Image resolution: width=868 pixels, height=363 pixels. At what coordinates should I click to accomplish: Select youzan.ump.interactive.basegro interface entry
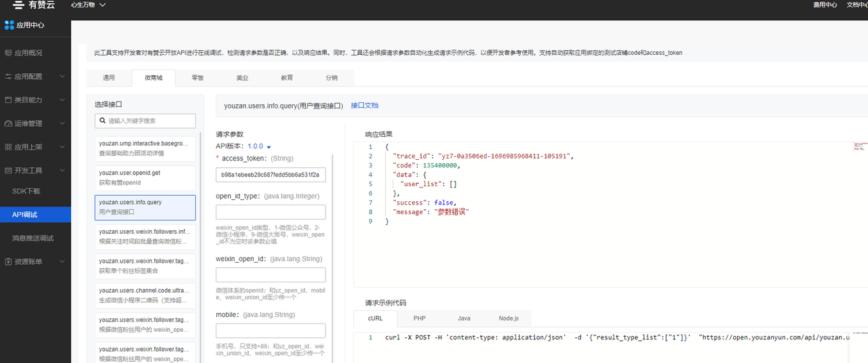click(145, 148)
